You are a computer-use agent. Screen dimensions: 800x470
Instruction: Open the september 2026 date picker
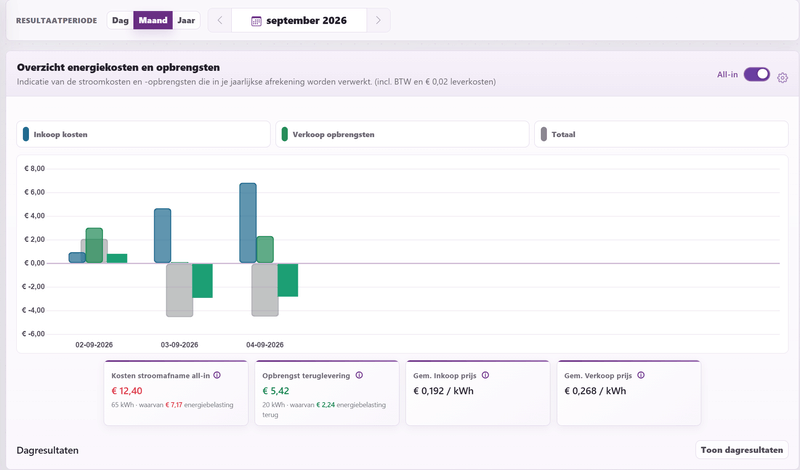pos(299,20)
